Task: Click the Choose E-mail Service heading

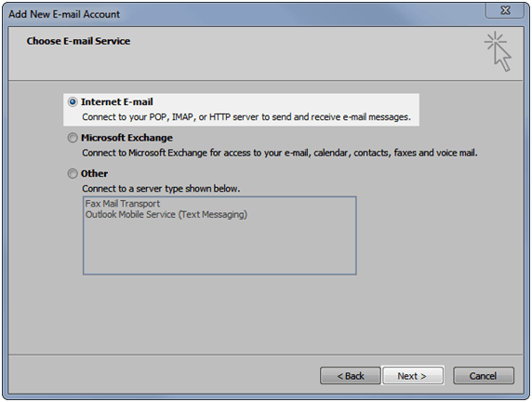Action: point(78,41)
